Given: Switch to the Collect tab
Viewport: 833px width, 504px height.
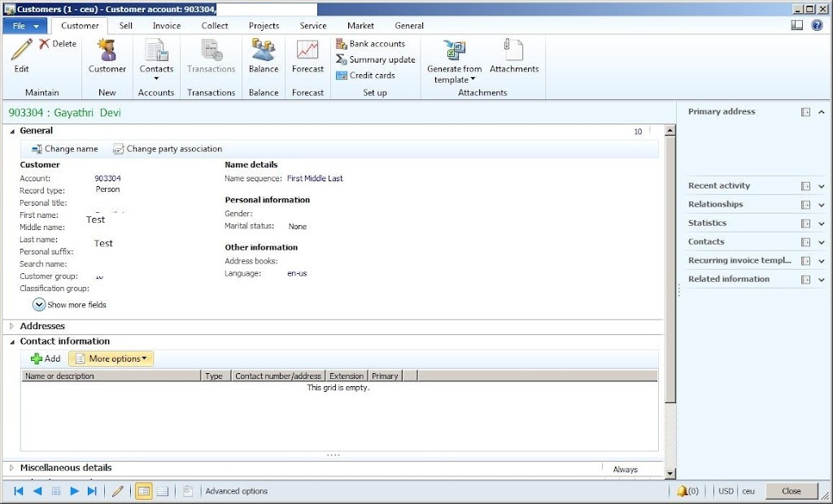Looking at the screenshot, I should (x=215, y=25).
